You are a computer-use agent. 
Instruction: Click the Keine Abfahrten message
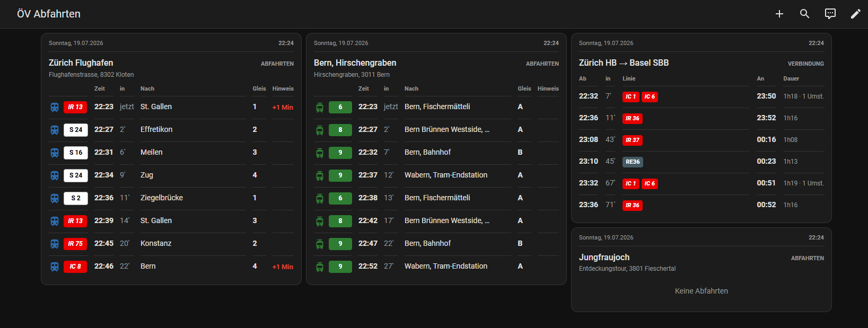click(x=702, y=291)
